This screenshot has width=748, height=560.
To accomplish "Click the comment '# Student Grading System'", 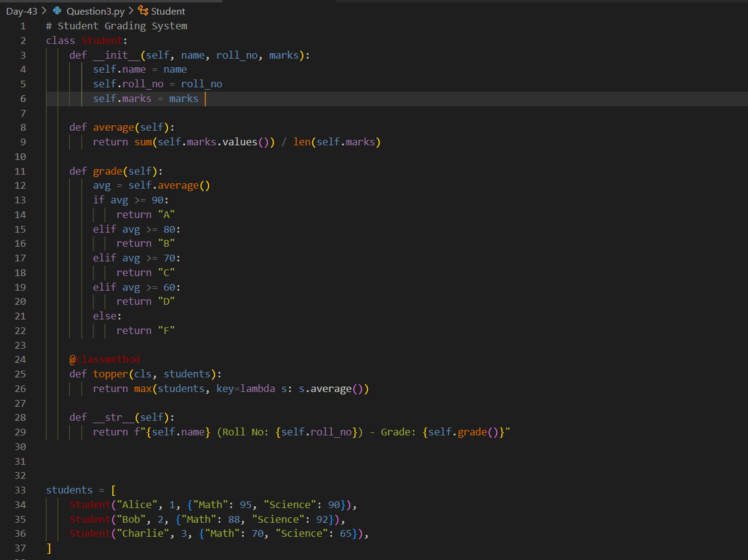I will click(x=117, y=26).
